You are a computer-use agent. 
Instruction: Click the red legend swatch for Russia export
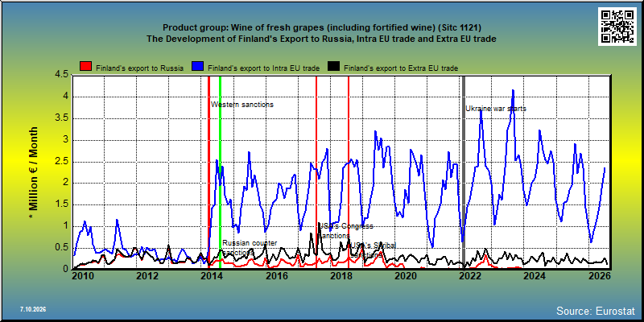pos(86,68)
